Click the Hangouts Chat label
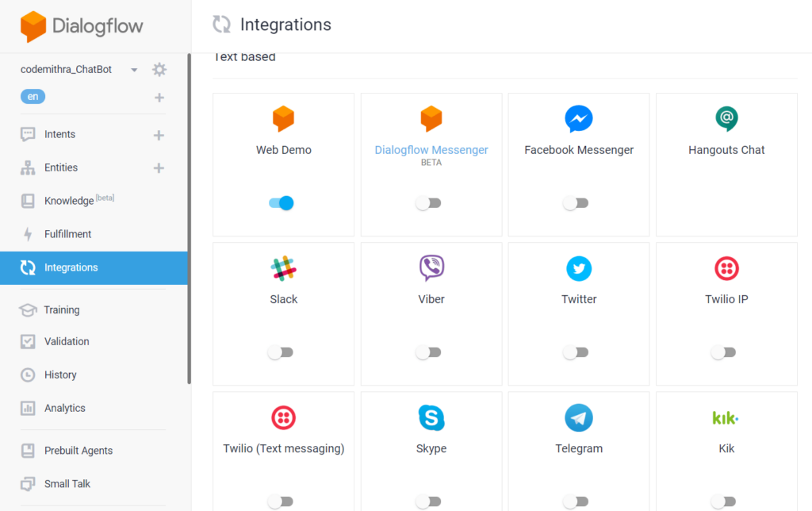The width and height of the screenshot is (812, 511). (x=726, y=150)
